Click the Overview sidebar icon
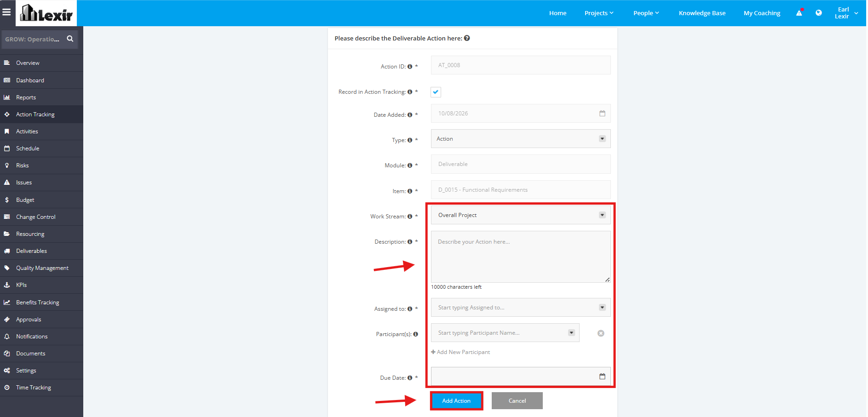The width and height of the screenshot is (868, 417). [7, 63]
